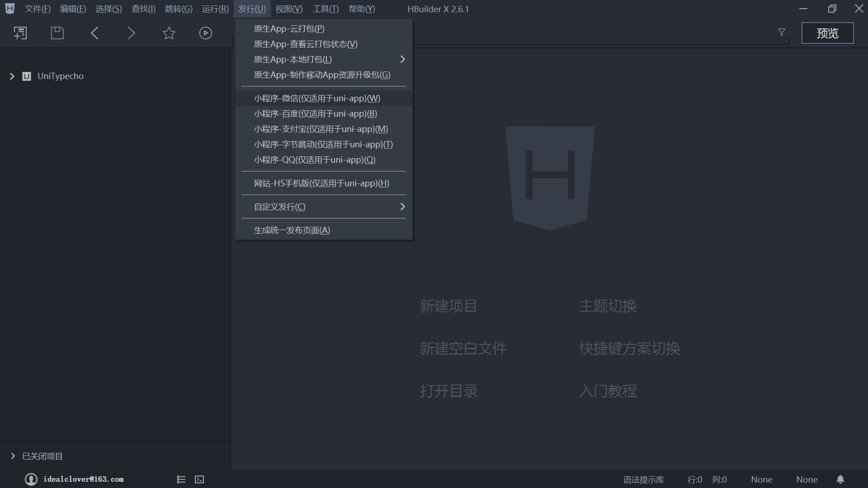868x488 pixels.
Task: Click the run play toolbar icon
Action: click(206, 33)
